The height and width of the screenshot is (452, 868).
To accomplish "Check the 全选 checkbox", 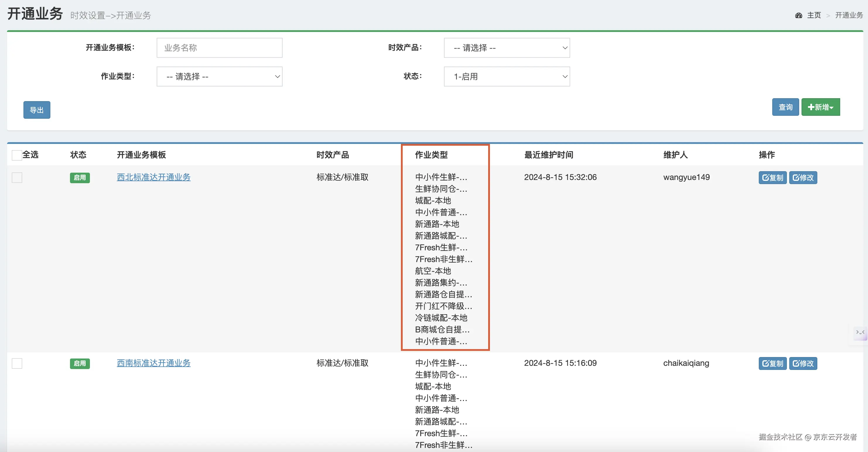I will (x=17, y=155).
